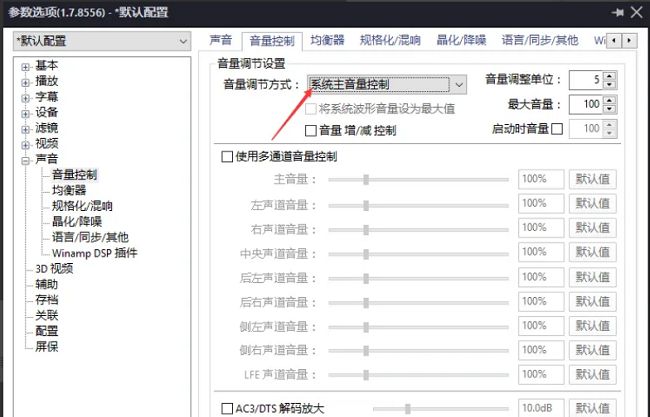The image size is (650, 417).
Task: Switch to the 声音 tab
Action: [221, 40]
